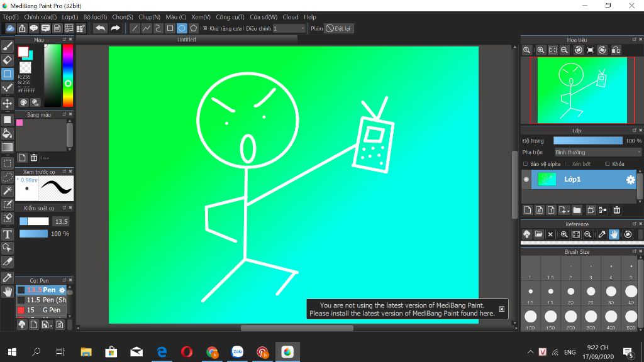Zoom in on the Navigator panel
Image resolution: width=644 pixels, height=362 pixels.
540,50
